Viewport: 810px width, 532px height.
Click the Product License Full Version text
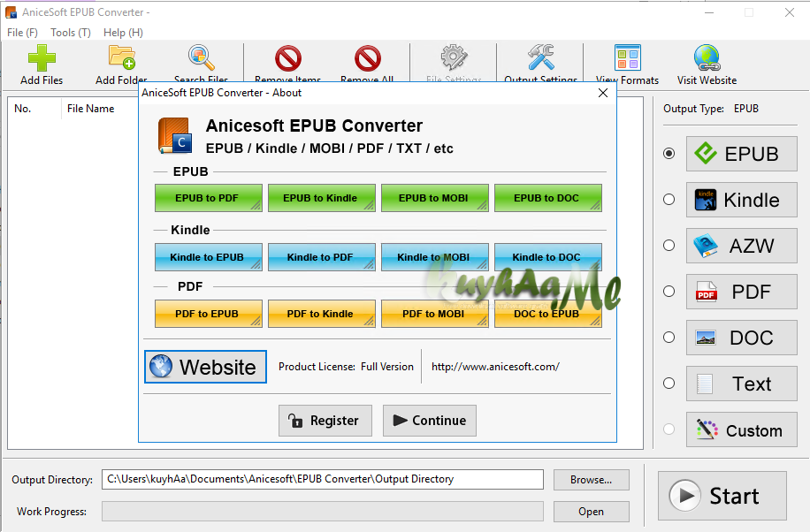pos(346,367)
